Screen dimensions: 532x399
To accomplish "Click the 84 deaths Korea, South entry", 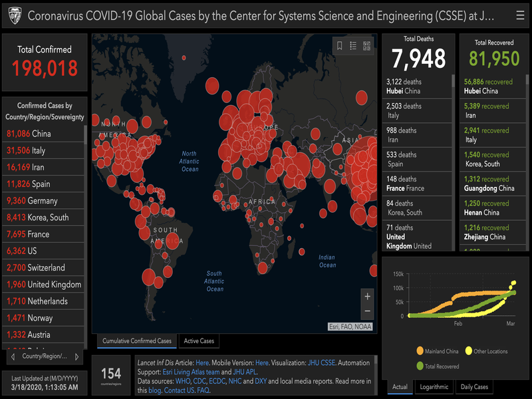I will (417, 208).
